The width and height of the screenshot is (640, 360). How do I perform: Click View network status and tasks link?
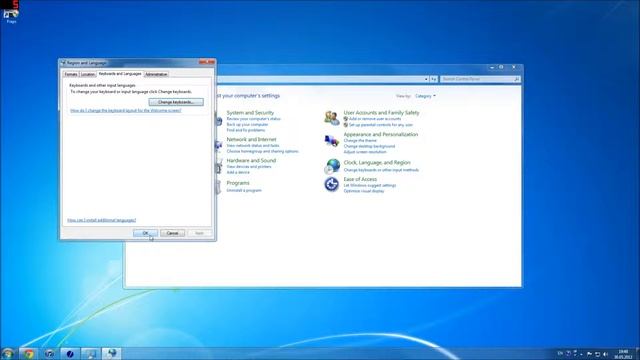pos(253,146)
